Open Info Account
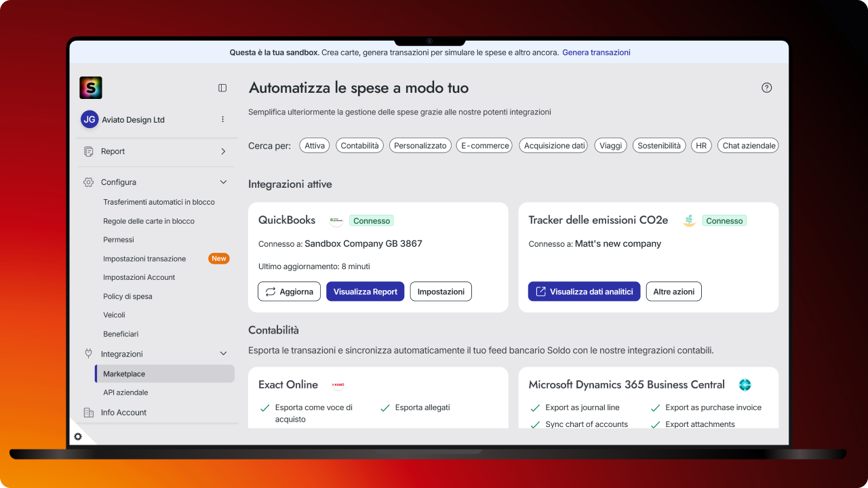Image resolution: width=868 pixels, height=488 pixels. click(x=123, y=412)
